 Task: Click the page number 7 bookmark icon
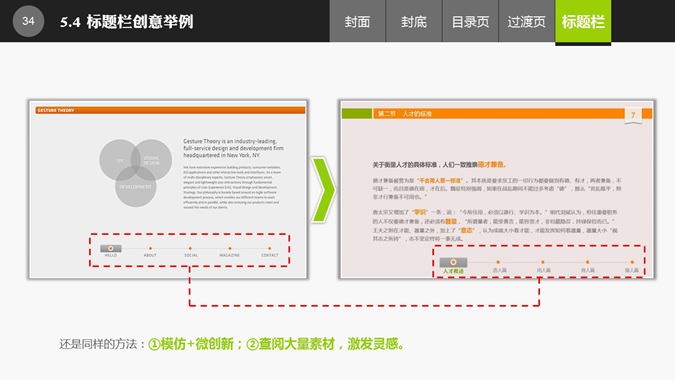pyautogui.click(x=633, y=115)
